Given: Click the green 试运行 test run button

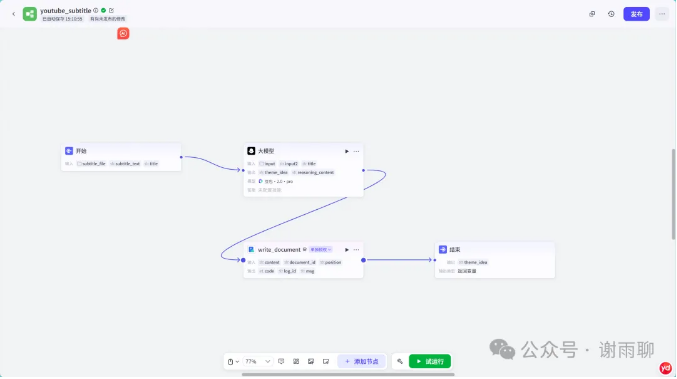Looking at the screenshot, I should tap(430, 361).
